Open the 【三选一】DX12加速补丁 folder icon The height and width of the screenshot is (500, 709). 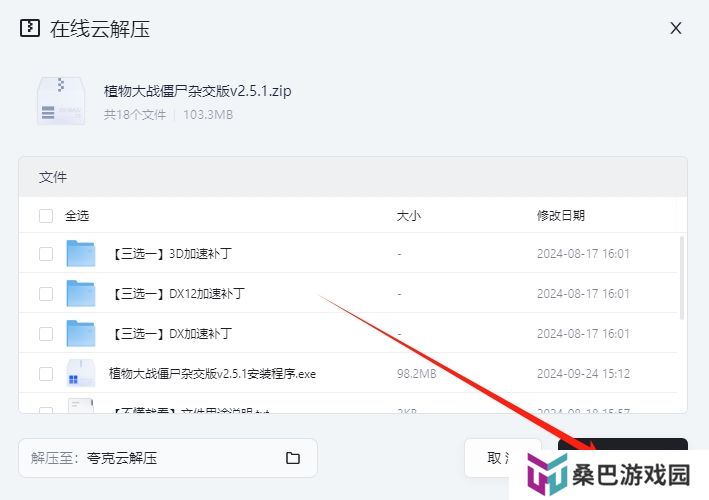[81, 293]
